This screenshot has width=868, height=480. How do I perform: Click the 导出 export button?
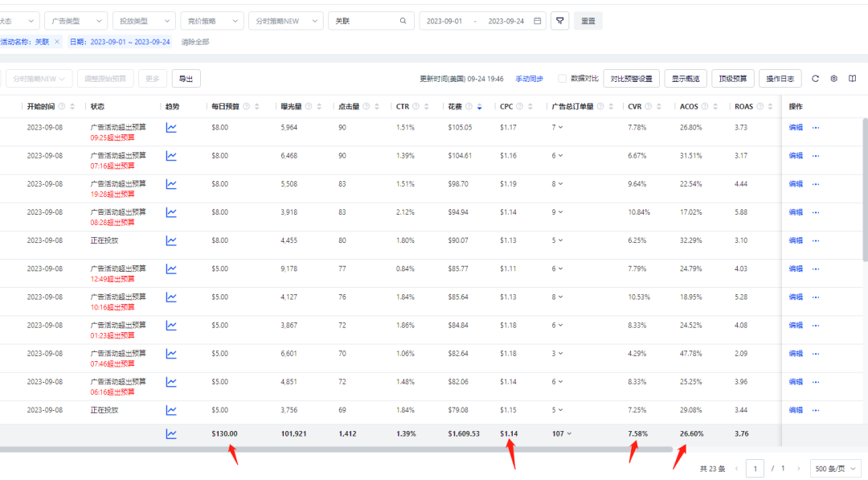pos(186,79)
